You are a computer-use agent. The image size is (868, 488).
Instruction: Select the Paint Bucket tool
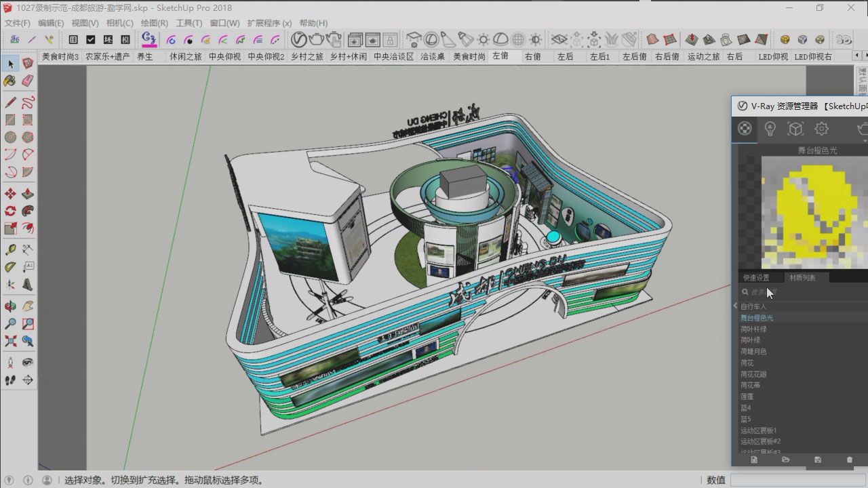coord(10,81)
